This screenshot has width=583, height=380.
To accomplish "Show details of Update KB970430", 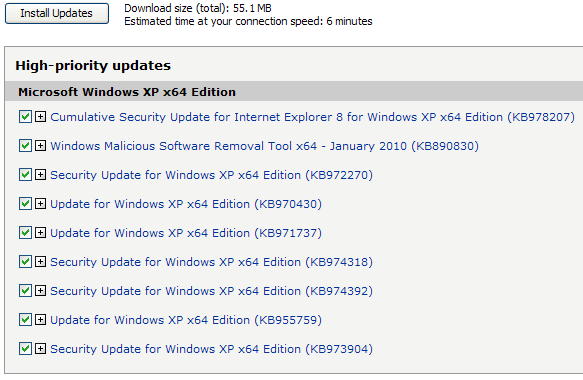I will click(x=41, y=204).
